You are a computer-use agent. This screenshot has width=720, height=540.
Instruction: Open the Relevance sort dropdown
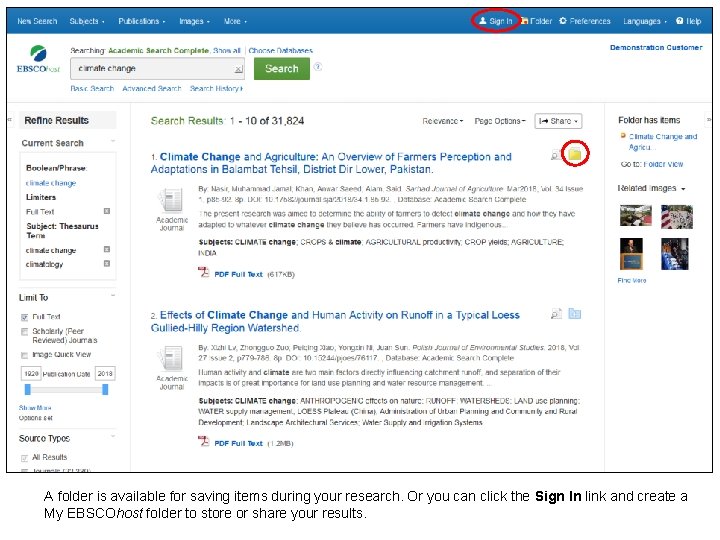[443, 121]
